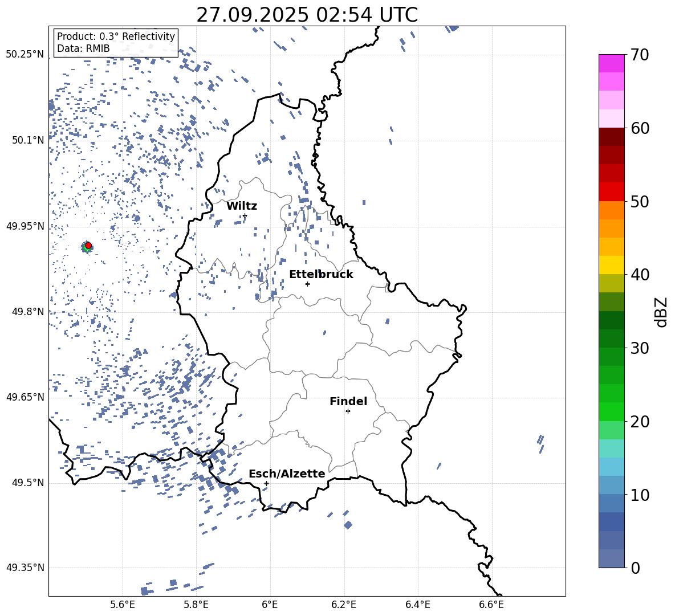
Task: Click the 6°E longitude label
Action: (x=270, y=605)
